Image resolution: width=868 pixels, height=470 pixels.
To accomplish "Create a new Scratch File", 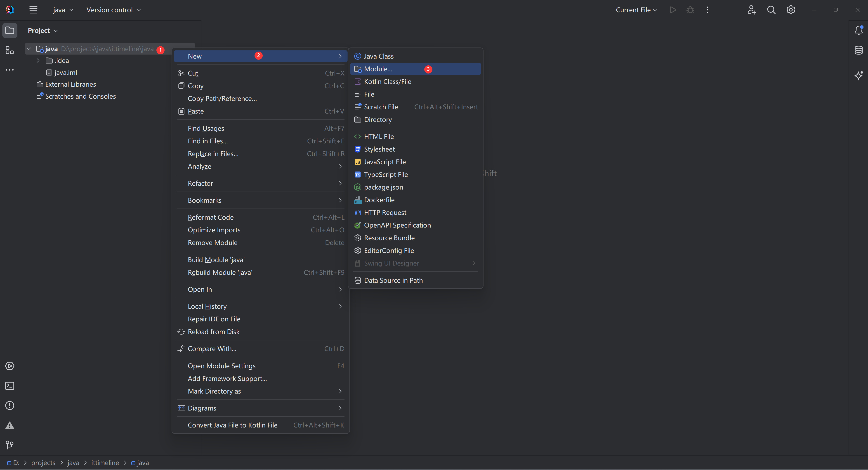I will click(415, 107).
